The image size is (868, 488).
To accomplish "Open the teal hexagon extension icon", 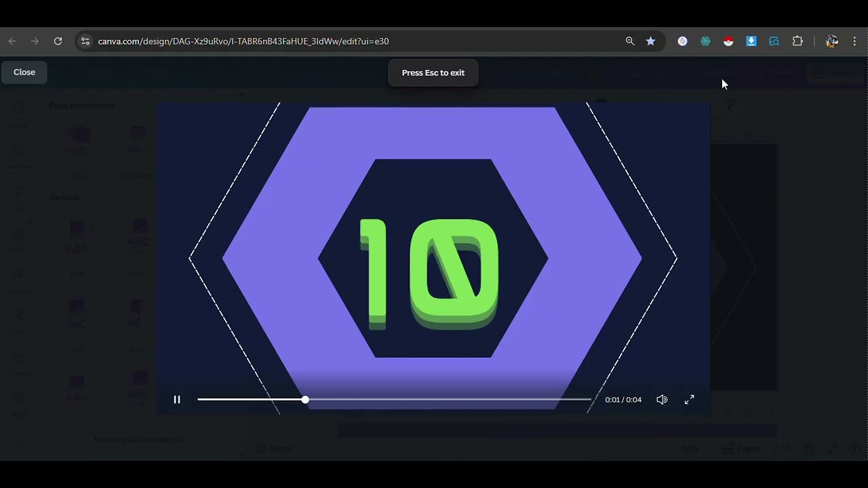I will pyautogui.click(x=706, y=41).
